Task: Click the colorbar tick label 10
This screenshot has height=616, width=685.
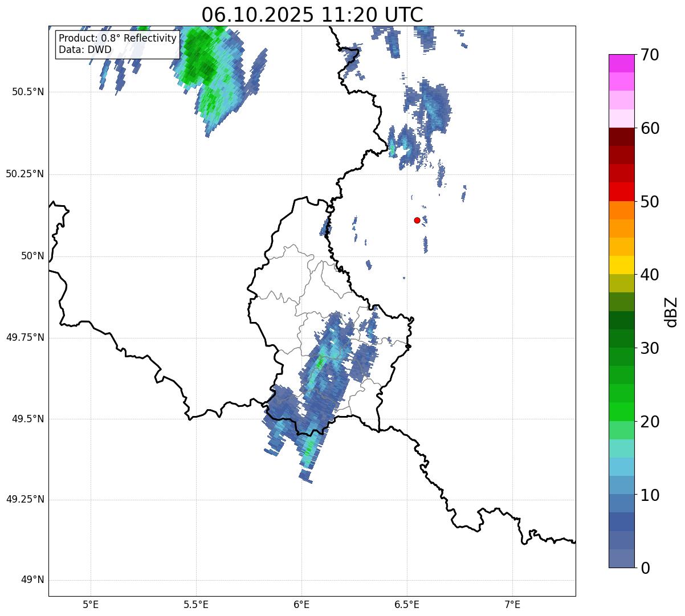Action: [650, 495]
